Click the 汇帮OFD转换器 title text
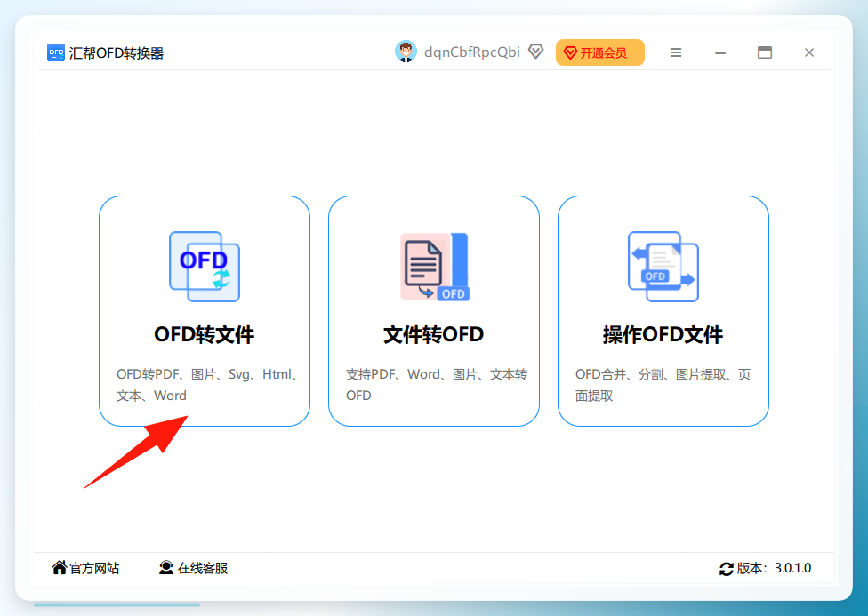 [x=117, y=53]
